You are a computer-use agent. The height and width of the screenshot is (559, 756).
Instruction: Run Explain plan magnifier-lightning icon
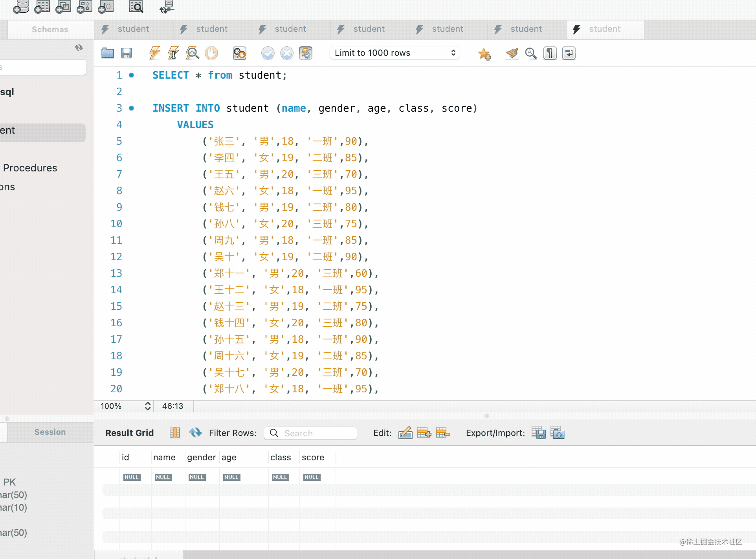point(192,53)
